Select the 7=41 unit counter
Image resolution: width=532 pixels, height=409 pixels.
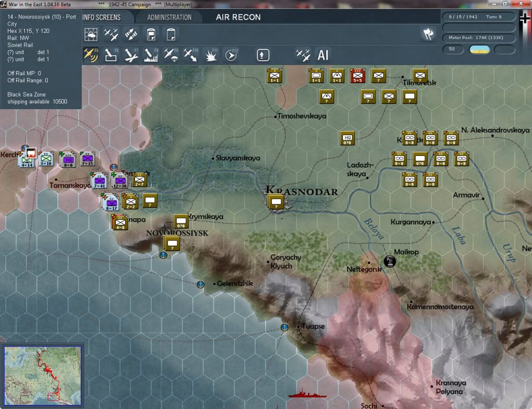(x=99, y=180)
